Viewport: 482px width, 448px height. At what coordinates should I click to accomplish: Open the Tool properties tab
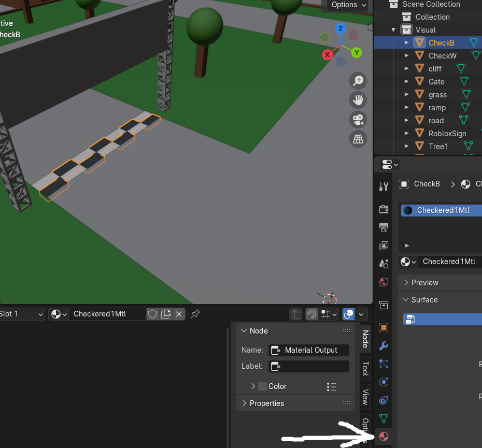pos(384,186)
